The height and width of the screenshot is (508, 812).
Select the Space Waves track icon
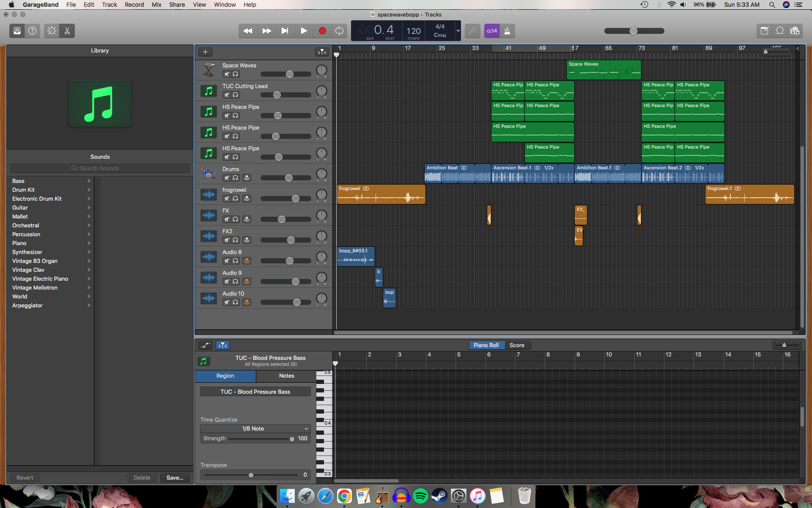pyautogui.click(x=208, y=70)
